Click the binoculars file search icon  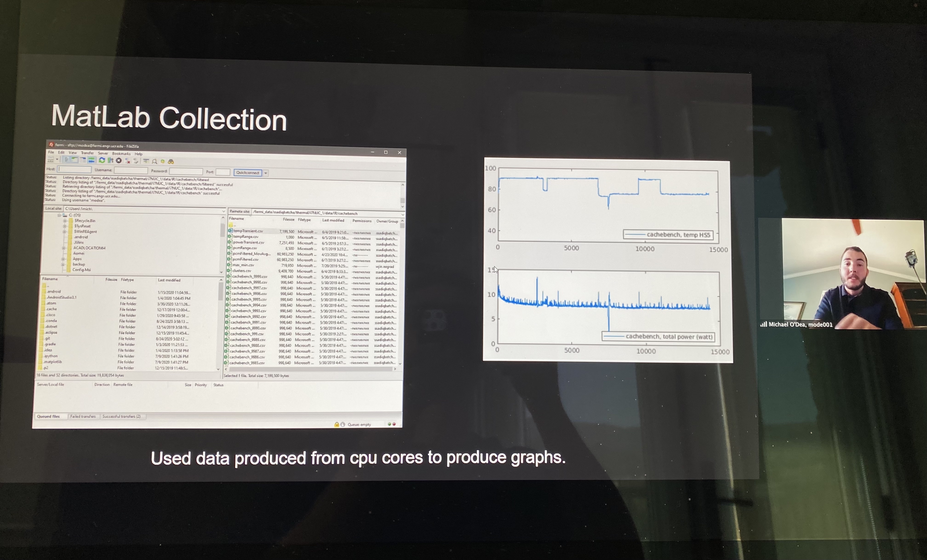tap(171, 161)
